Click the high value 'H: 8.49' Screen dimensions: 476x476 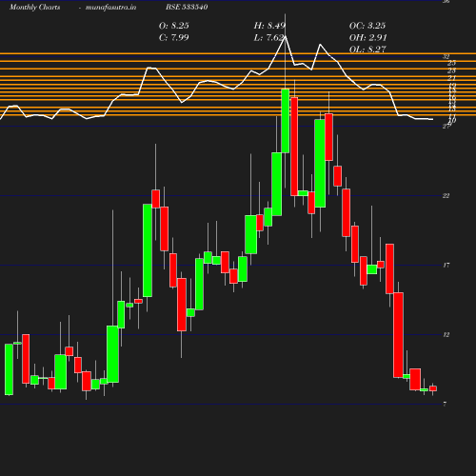269,26
